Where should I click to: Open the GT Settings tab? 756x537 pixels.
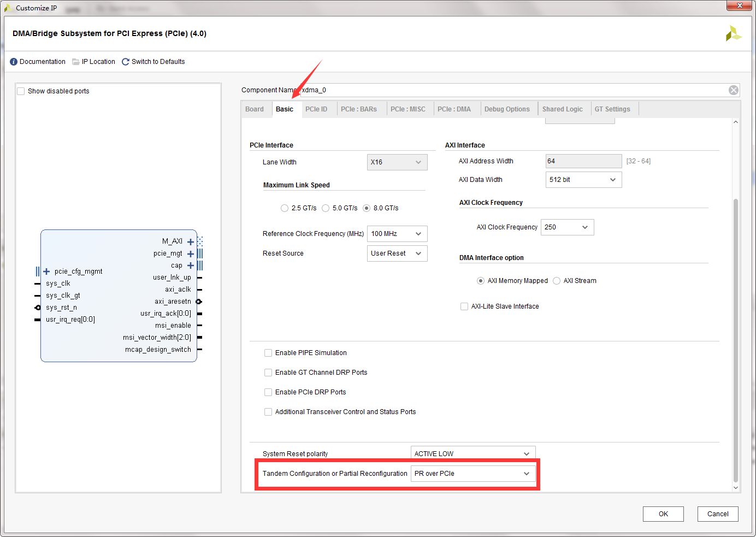point(612,109)
